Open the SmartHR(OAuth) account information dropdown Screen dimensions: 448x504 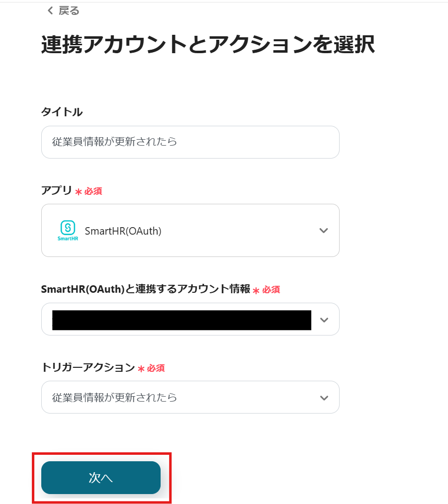(x=190, y=319)
